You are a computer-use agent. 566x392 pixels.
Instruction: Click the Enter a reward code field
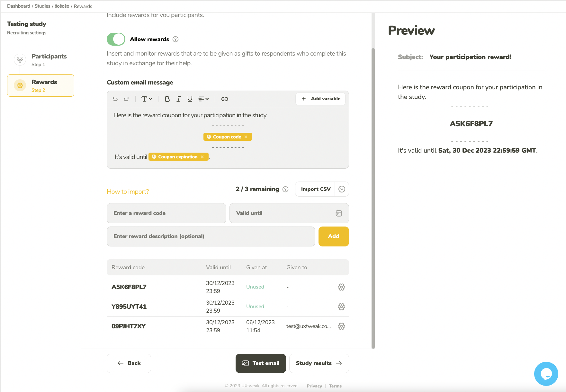click(166, 213)
